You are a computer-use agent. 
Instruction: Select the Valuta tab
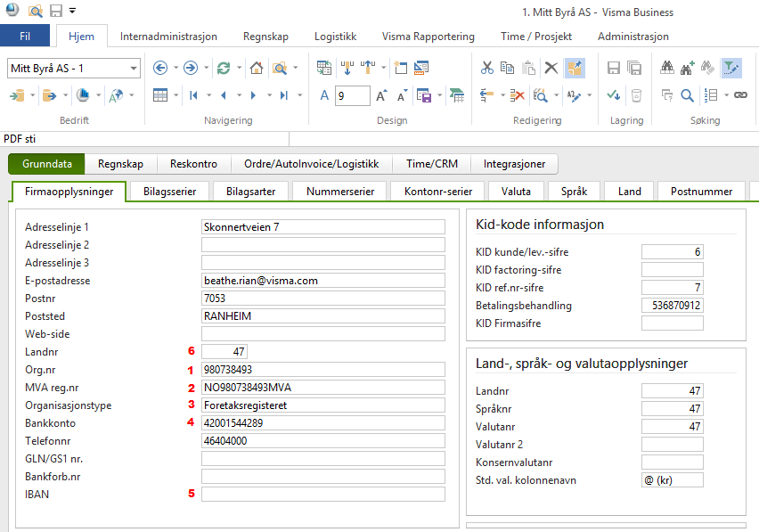click(516, 192)
